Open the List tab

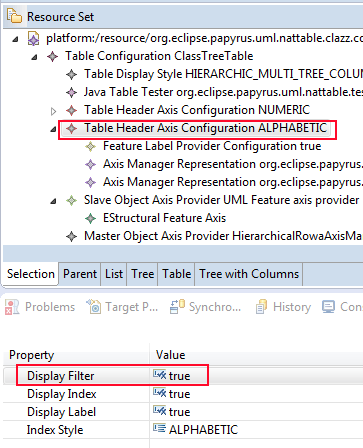point(114,274)
